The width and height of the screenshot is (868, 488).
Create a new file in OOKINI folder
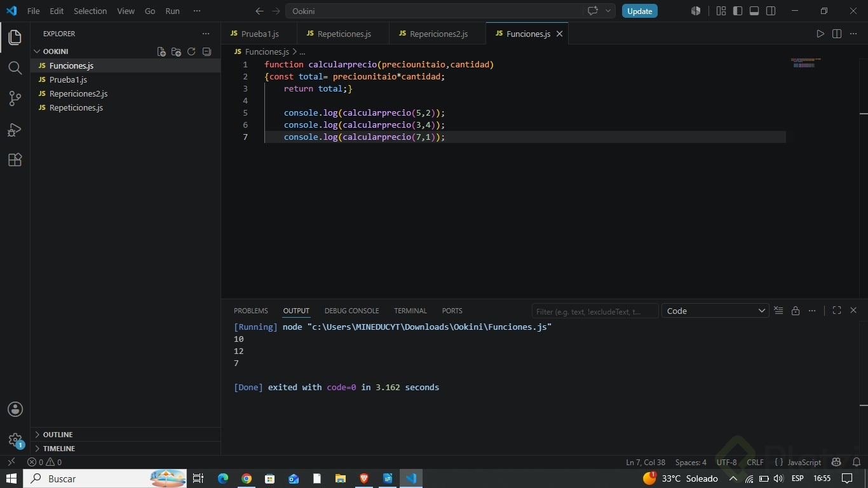click(x=161, y=51)
